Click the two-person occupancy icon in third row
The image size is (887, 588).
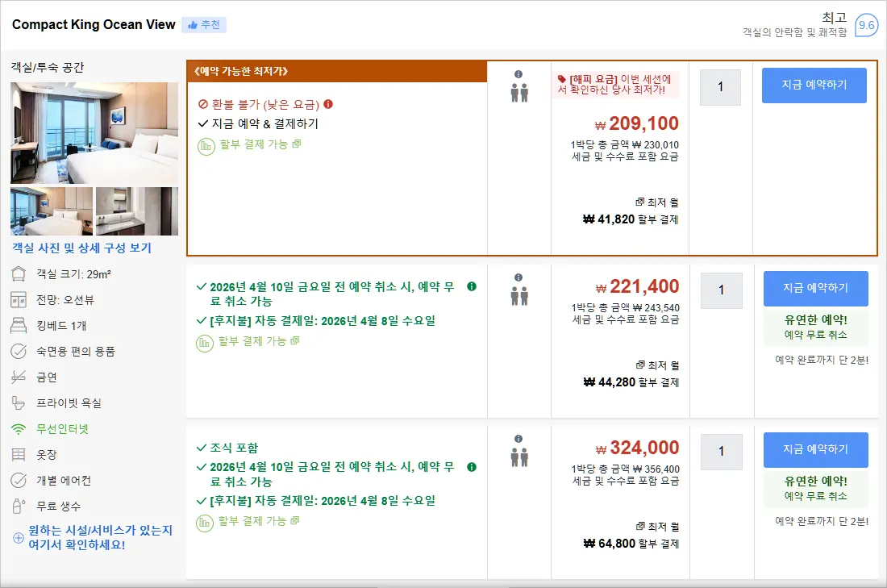[519, 457]
